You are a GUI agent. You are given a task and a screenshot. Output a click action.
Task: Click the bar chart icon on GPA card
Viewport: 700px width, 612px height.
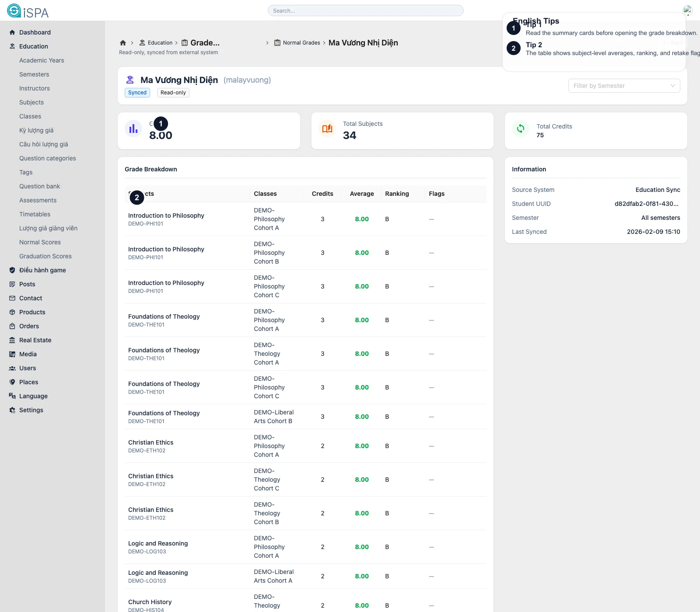[x=133, y=129]
